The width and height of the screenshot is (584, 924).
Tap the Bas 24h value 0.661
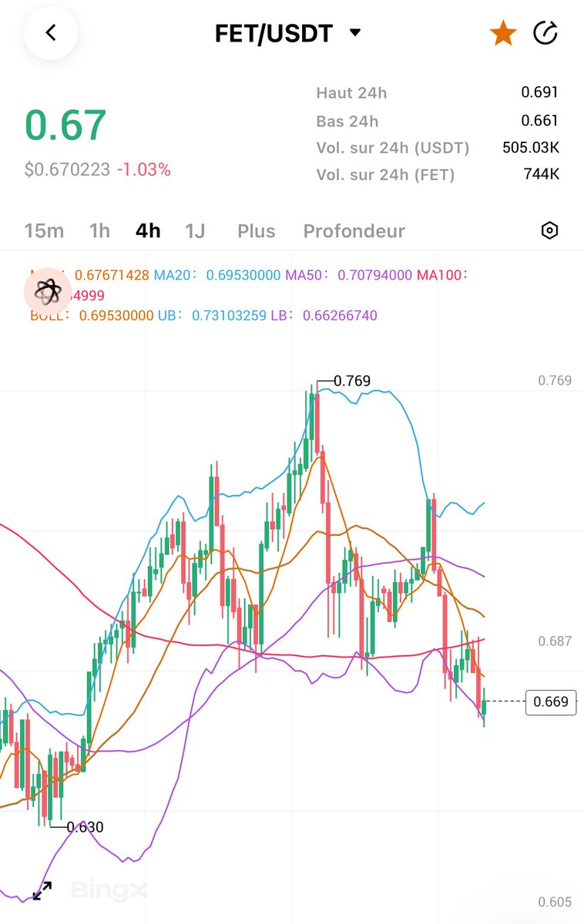click(x=539, y=120)
